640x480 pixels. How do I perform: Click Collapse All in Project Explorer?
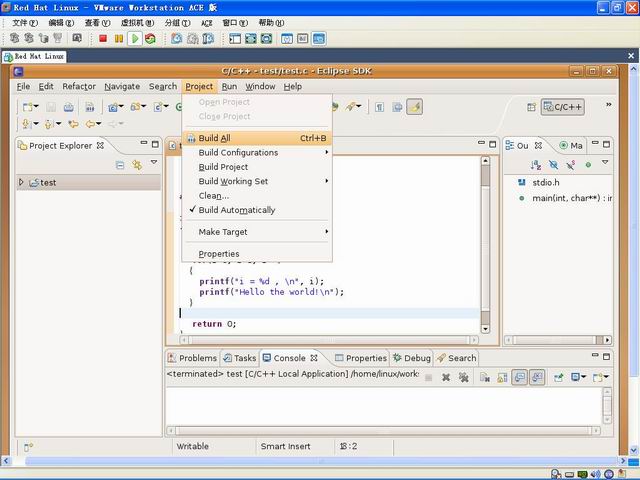120,165
